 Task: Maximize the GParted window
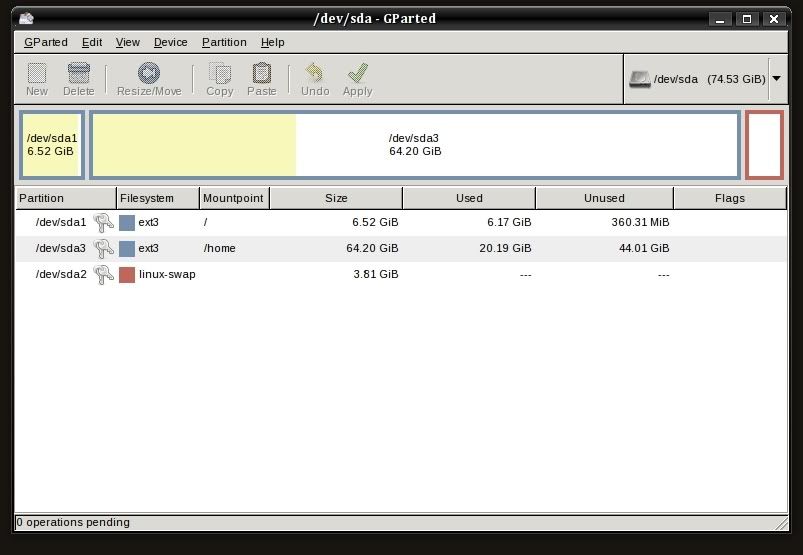pyautogui.click(x=747, y=19)
